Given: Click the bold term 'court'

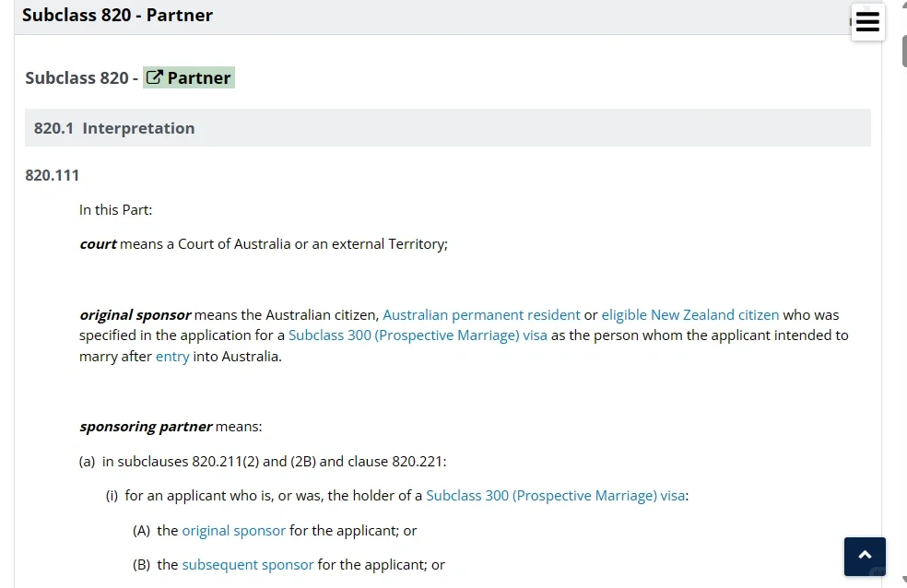Looking at the screenshot, I should coord(98,244).
